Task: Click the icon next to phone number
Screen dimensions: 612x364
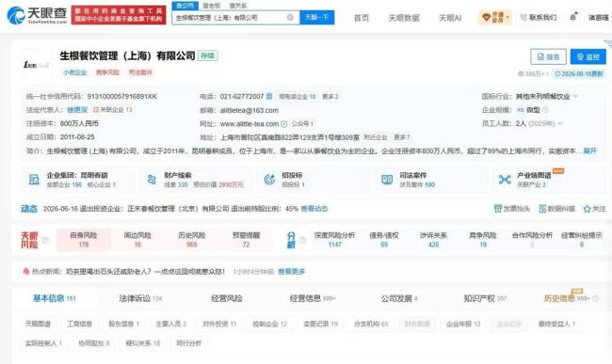Action: coord(269,96)
